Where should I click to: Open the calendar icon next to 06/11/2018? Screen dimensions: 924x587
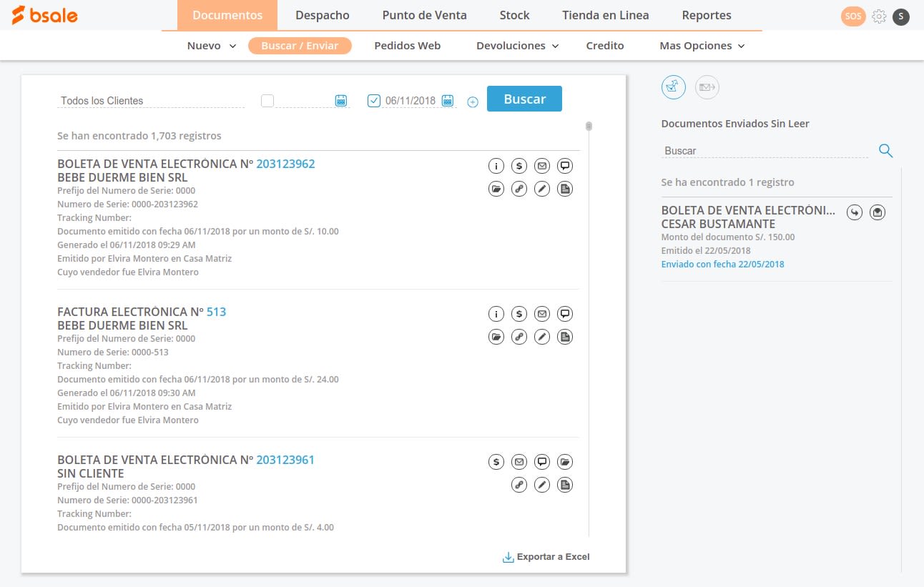click(448, 100)
